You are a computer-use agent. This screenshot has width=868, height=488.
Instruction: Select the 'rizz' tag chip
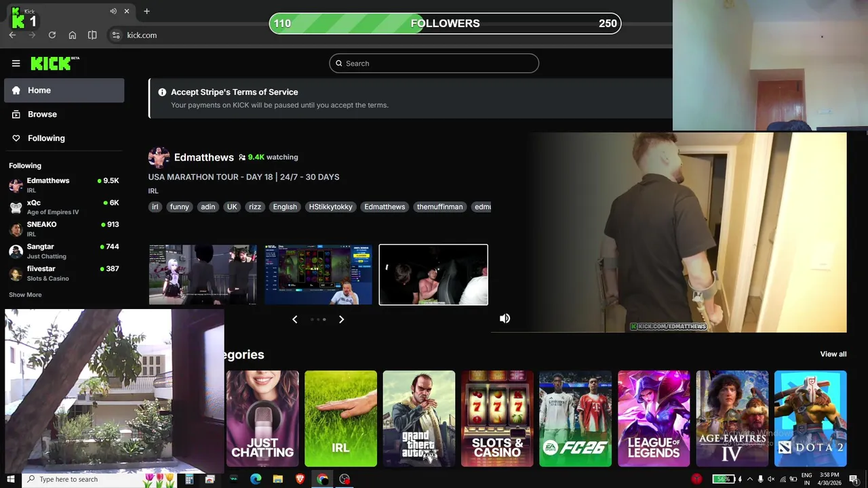[255, 207]
